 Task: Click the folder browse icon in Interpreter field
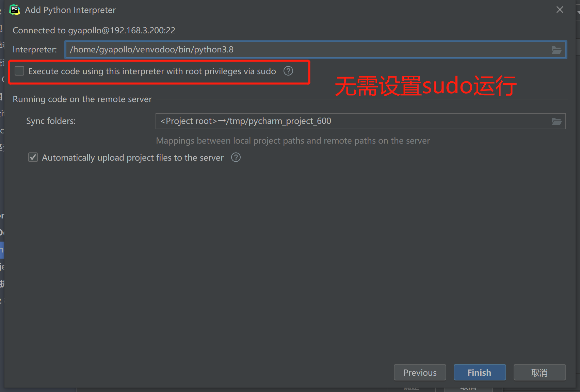pos(557,50)
